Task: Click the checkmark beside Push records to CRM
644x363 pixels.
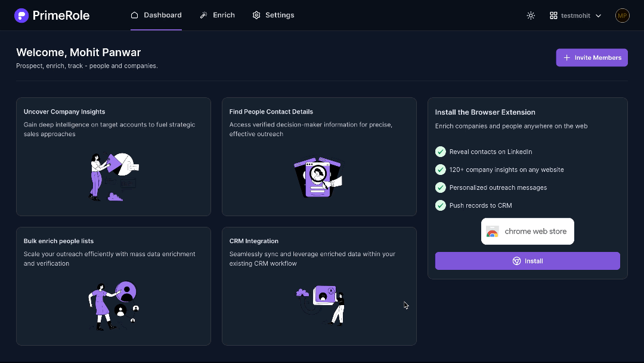Action: coord(441,205)
